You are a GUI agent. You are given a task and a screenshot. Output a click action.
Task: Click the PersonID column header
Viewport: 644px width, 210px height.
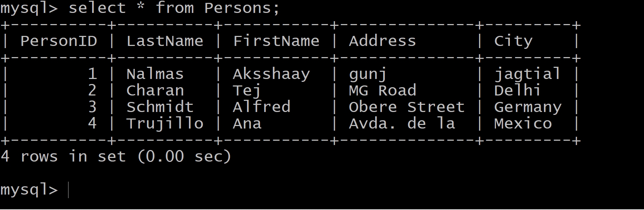point(59,41)
